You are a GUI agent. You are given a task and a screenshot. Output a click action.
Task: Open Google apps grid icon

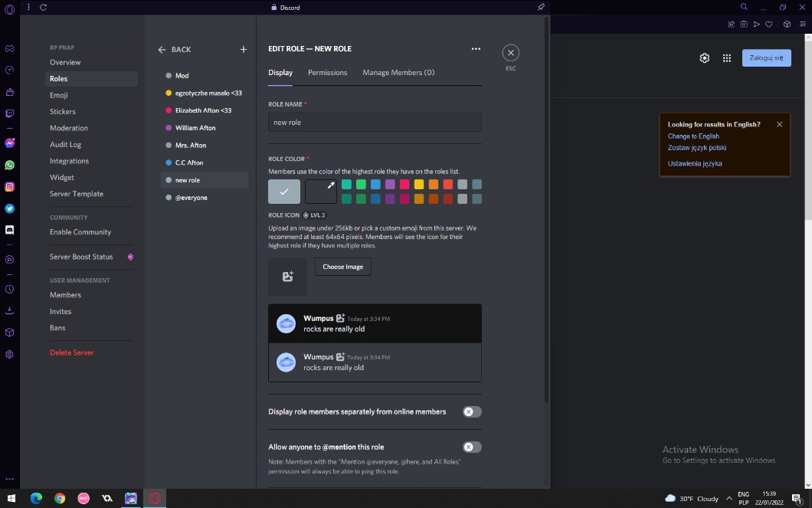(726, 58)
